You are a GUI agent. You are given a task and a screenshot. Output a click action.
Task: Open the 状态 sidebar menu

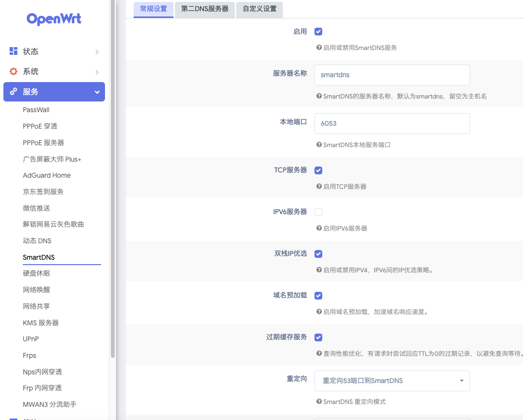pos(54,51)
